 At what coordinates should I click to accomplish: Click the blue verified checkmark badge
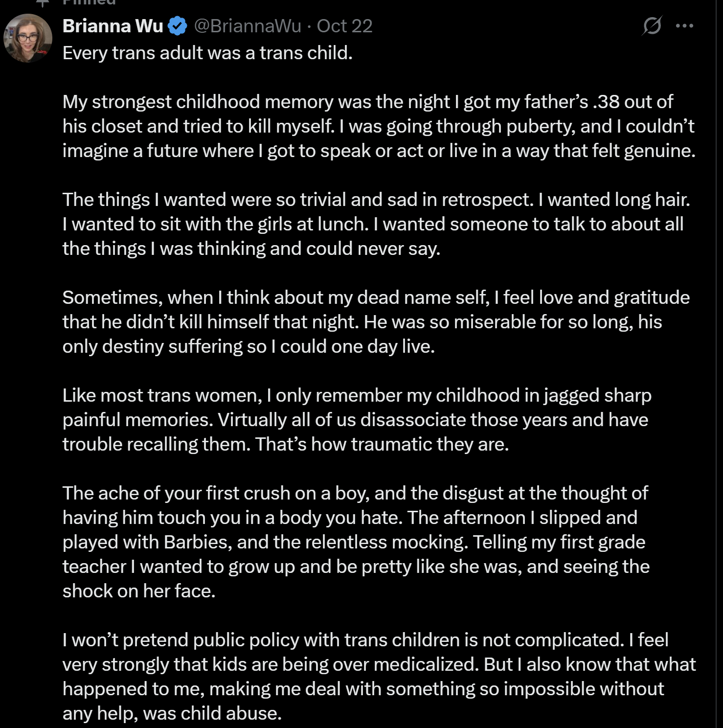177,26
